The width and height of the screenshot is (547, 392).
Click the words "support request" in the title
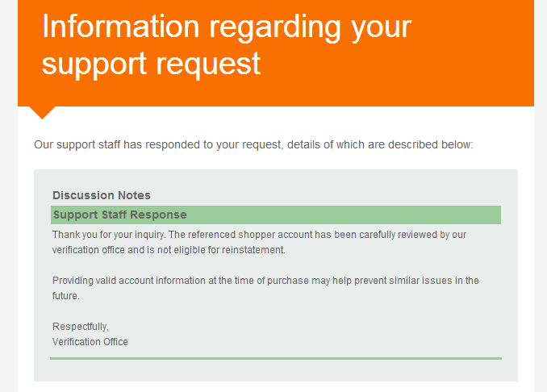(x=151, y=65)
